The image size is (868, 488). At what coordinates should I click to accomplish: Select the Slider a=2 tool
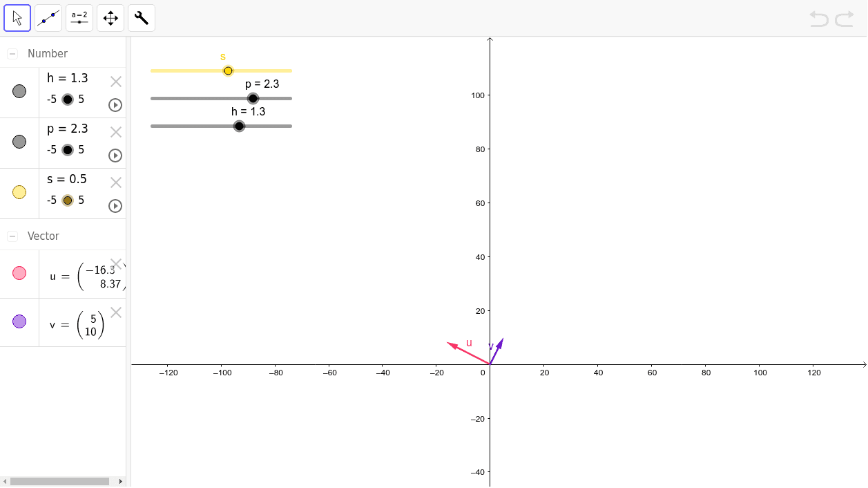click(79, 18)
